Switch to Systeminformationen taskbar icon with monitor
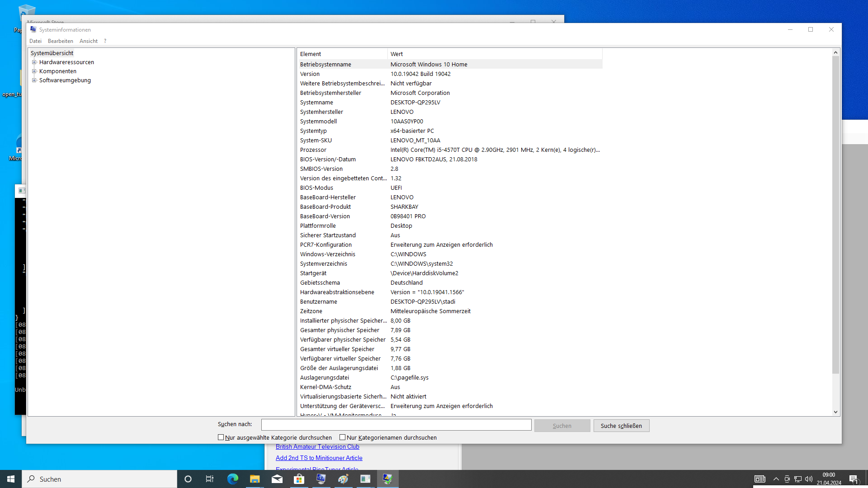 pyautogui.click(x=321, y=479)
